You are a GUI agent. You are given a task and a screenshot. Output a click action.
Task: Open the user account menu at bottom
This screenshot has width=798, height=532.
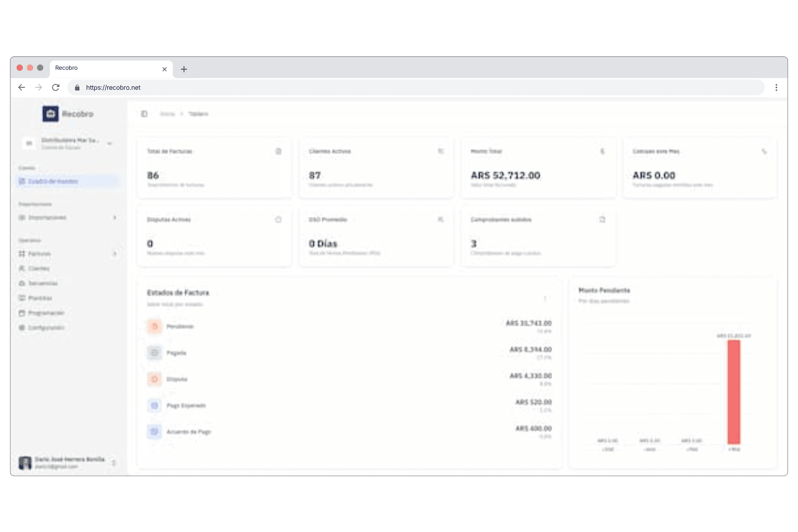tap(69, 463)
